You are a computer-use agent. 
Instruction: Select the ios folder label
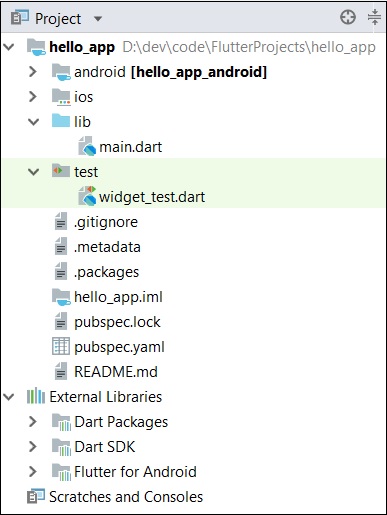tap(83, 97)
